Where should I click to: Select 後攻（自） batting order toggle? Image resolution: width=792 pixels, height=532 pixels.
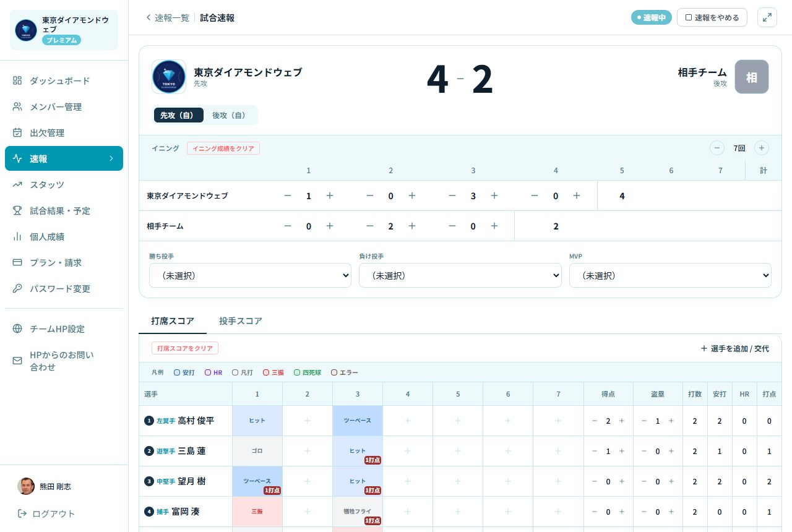[x=229, y=115]
